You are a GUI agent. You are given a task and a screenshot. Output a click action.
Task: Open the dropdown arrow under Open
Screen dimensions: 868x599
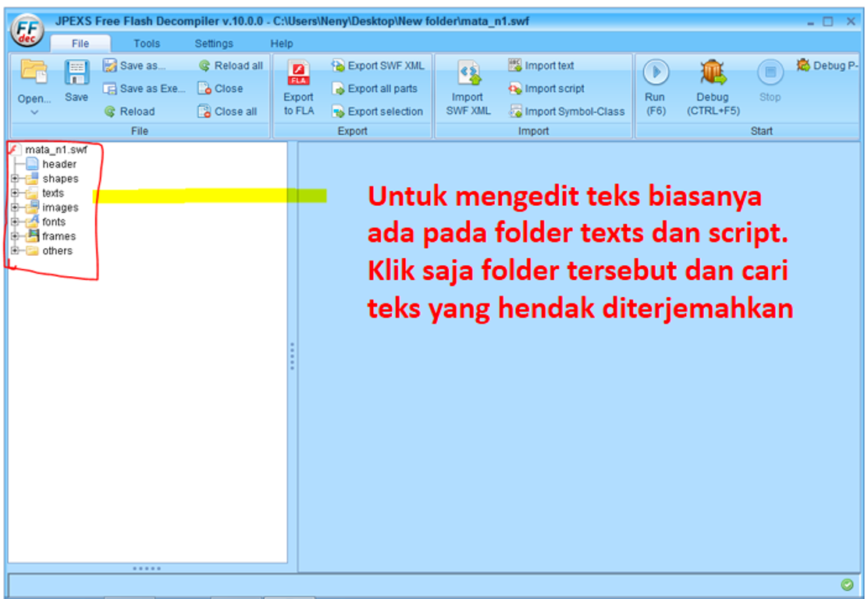coord(34,112)
